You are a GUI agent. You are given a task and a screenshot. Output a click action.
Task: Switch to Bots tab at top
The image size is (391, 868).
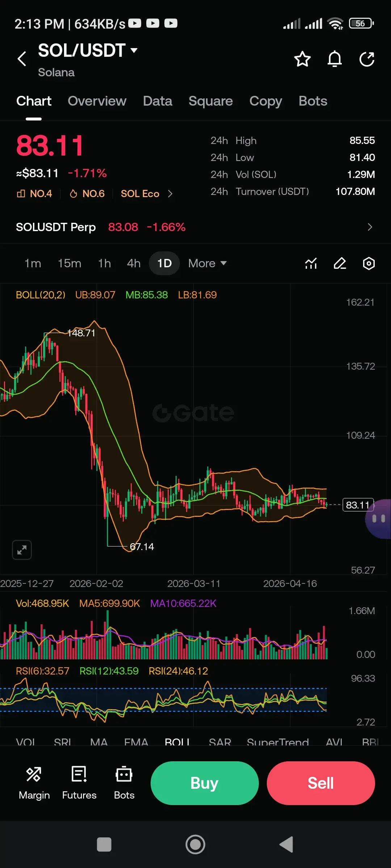pyautogui.click(x=313, y=101)
